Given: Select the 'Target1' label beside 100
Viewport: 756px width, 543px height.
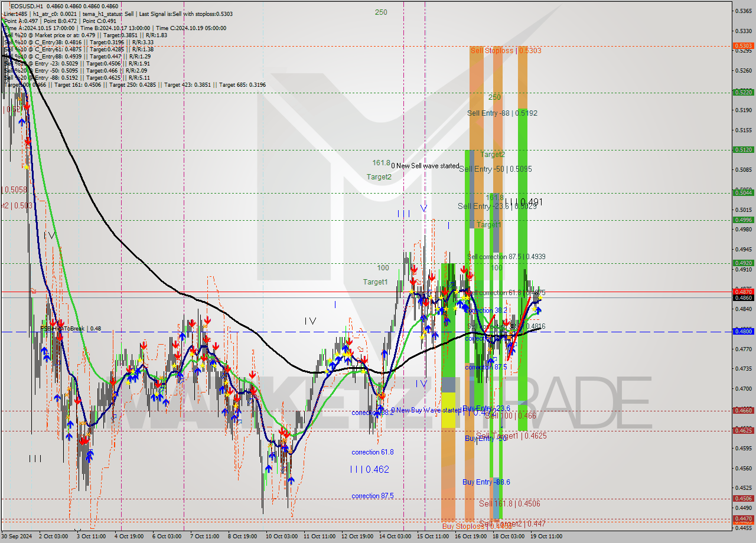Looking at the screenshot, I should click(x=376, y=282).
